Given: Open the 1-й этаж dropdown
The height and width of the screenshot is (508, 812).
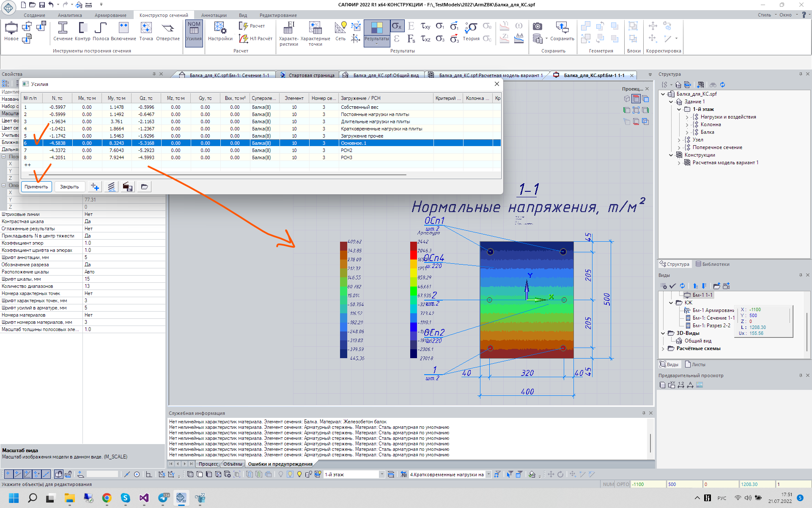Looking at the screenshot, I should click(x=381, y=475).
